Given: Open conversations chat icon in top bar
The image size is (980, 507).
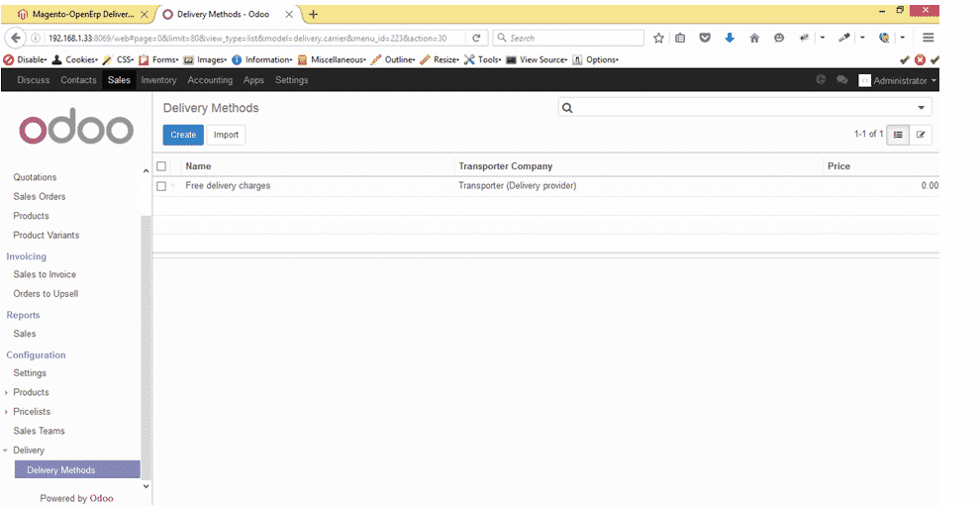Looking at the screenshot, I should point(841,80).
